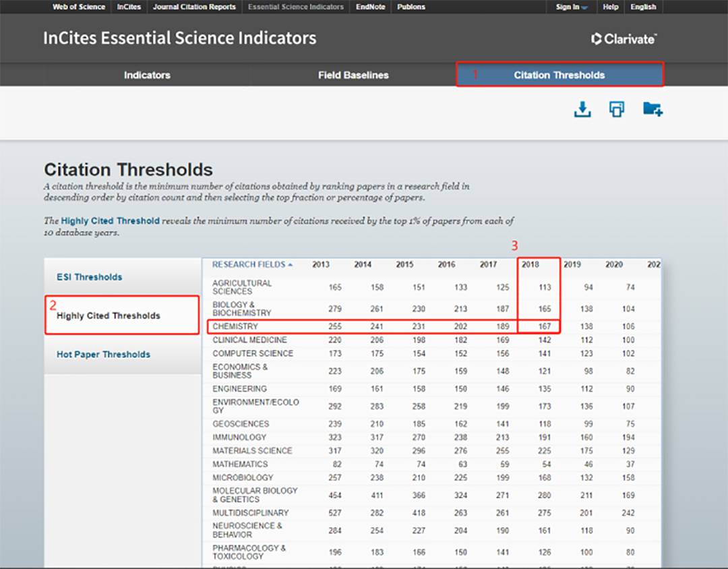Select the AGRICULTURAL SCIENCES row label
The height and width of the screenshot is (569, 728).
click(x=242, y=287)
